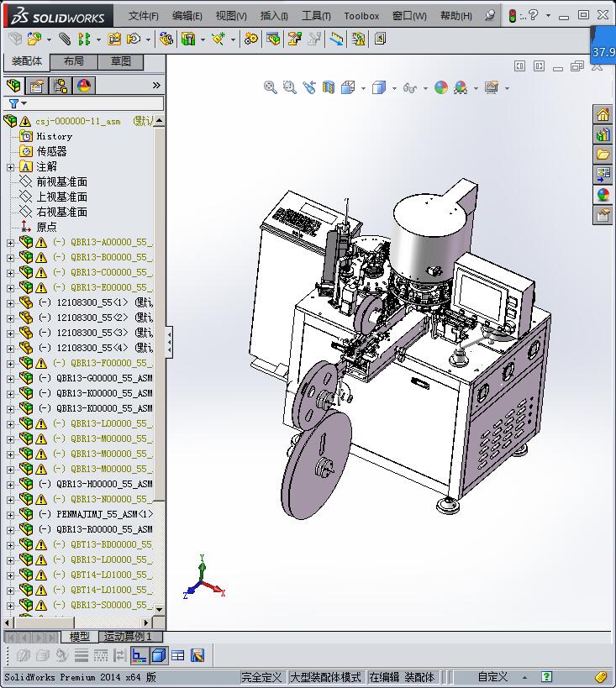Click the Zoom to Area icon
Image resolution: width=616 pixels, height=688 pixels.
tap(289, 87)
